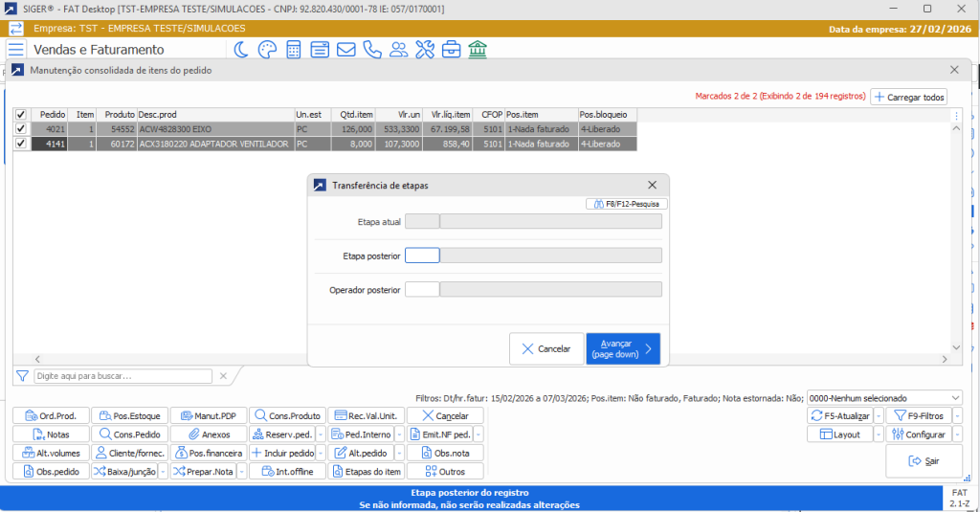Expand the Configurar dropdown arrow
The image size is (980, 512).
957,434
